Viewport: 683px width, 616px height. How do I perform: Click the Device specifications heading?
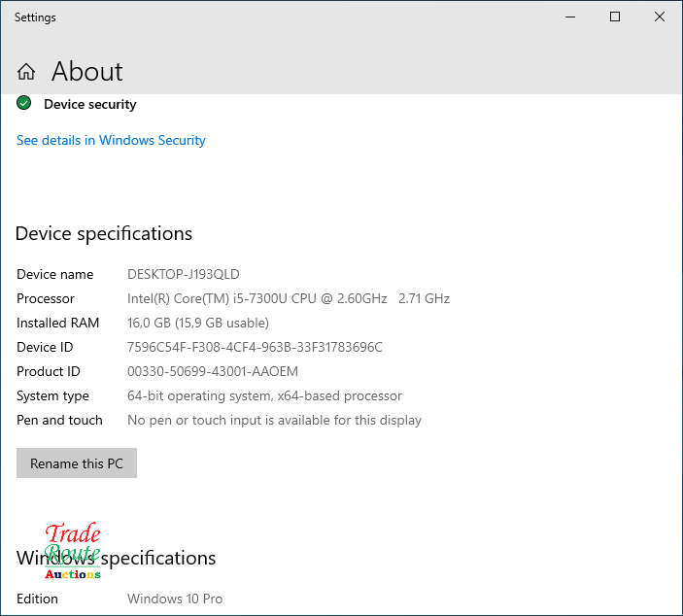click(x=104, y=234)
